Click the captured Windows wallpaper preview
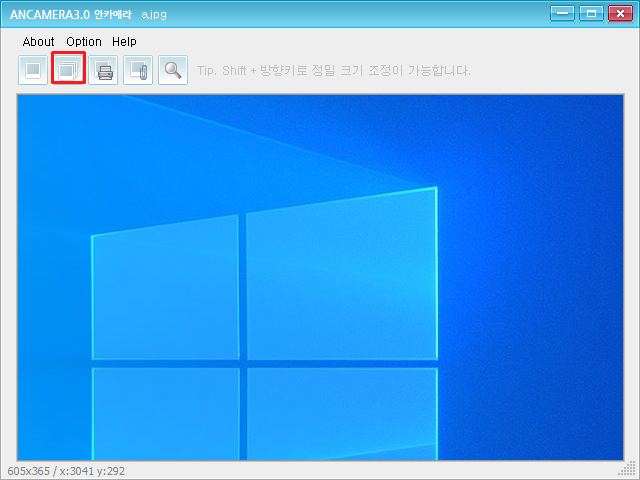640x480 pixels. pyautogui.click(x=320, y=278)
